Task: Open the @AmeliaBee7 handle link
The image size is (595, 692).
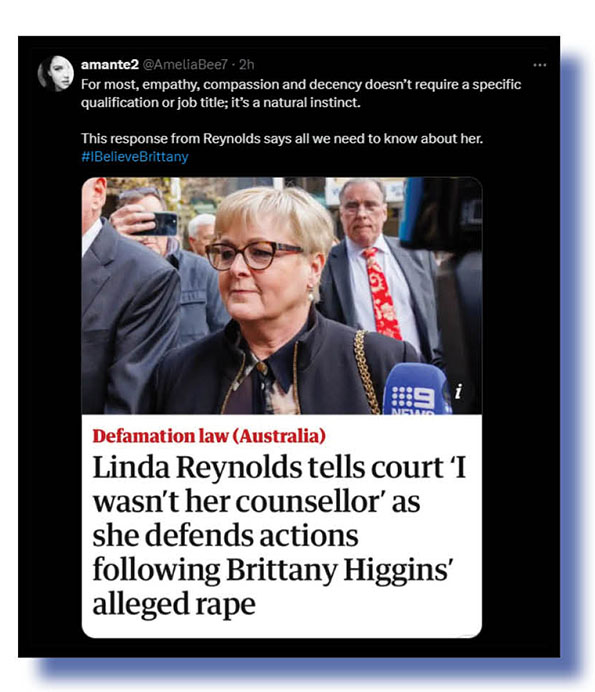Action: [185, 65]
